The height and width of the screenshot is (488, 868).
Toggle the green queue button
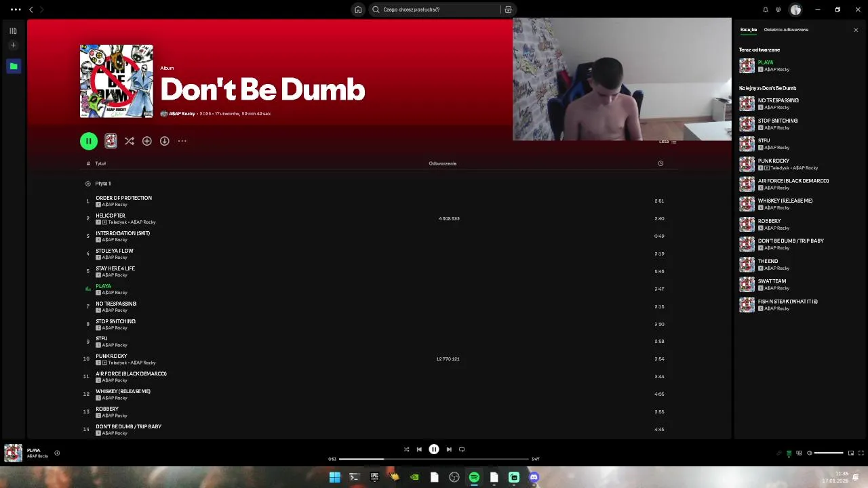click(x=789, y=453)
